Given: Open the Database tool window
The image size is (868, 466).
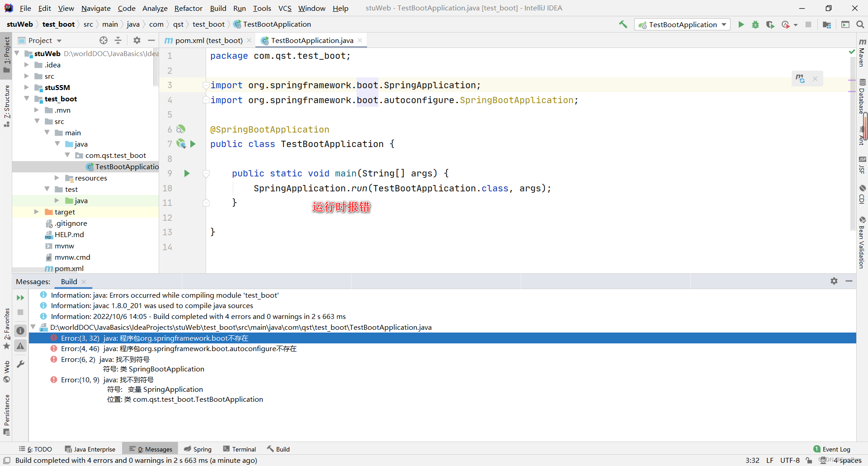Looking at the screenshot, I should [862, 96].
